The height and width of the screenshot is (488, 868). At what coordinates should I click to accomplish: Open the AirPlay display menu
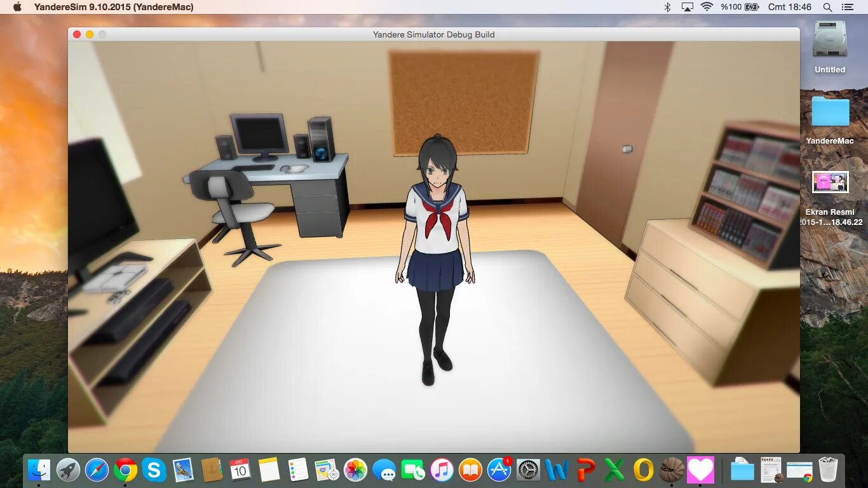687,7
